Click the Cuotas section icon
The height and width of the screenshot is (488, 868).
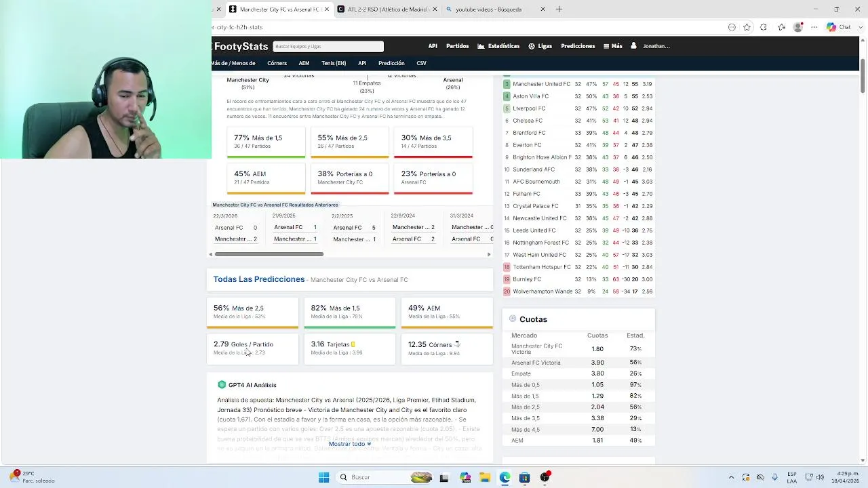pyautogui.click(x=513, y=319)
